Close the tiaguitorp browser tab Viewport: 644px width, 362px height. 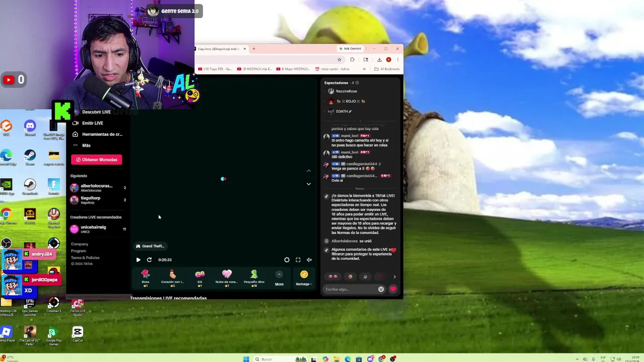pyautogui.click(x=245, y=49)
